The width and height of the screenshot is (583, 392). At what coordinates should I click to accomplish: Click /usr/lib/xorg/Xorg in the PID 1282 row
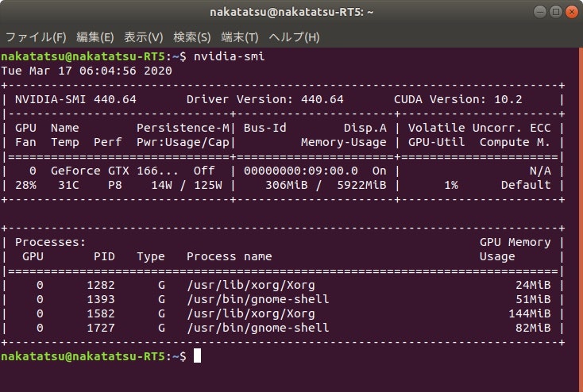(x=251, y=285)
